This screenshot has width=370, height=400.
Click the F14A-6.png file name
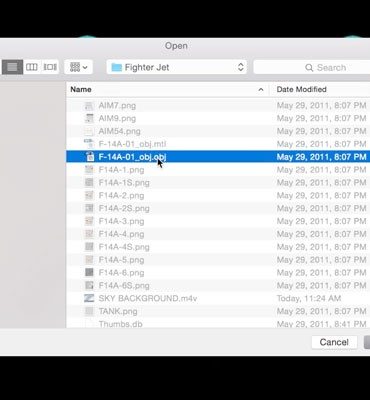[121, 273]
